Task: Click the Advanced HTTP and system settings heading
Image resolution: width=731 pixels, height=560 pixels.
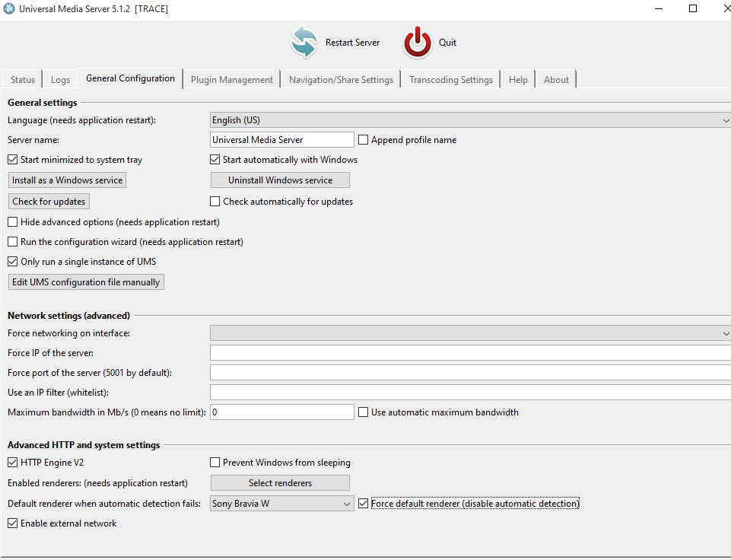Action: (x=84, y=445)
